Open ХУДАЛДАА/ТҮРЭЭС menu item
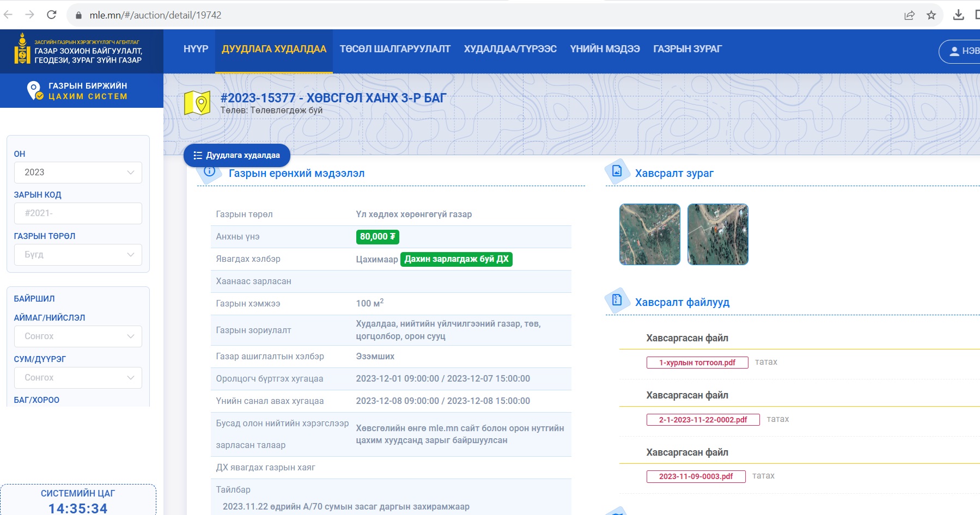The height and width of the screenshot is (515, 980). (510, 49)
